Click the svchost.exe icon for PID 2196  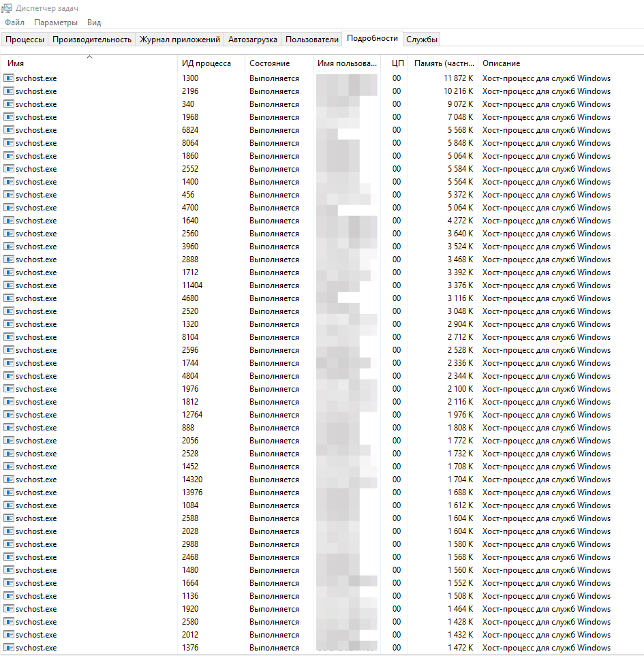point(9,91)
